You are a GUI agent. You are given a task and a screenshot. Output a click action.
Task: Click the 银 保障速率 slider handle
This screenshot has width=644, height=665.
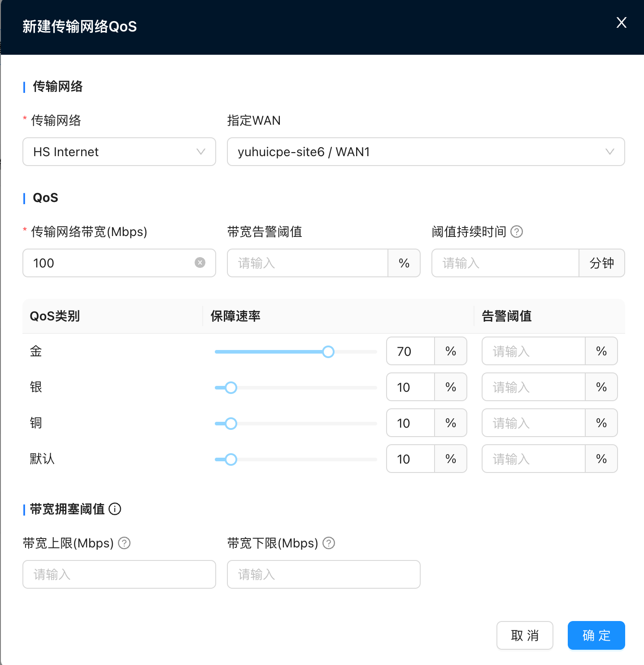231,388
